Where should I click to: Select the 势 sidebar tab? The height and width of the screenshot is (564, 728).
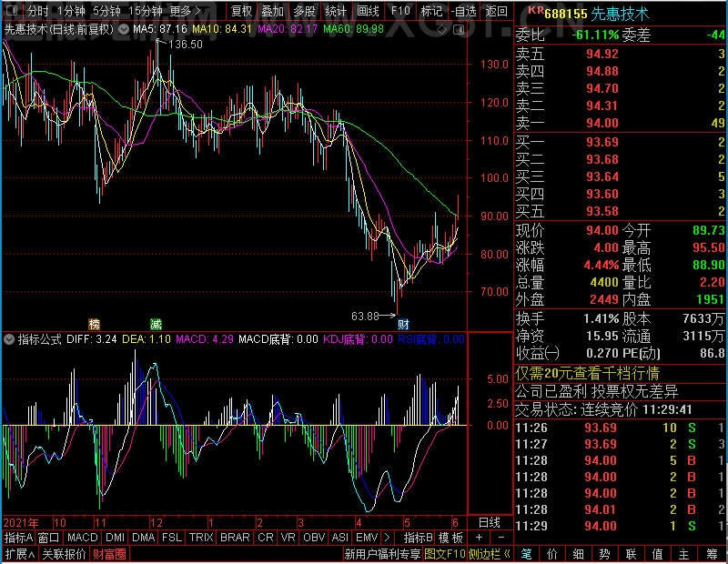[x=604, y=554]
